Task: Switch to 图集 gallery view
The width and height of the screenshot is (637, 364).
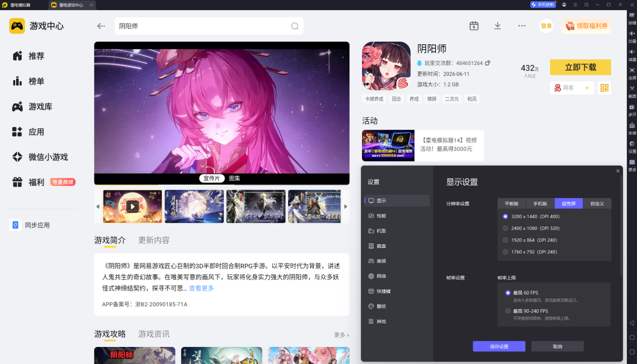Action: click(234, 178)
